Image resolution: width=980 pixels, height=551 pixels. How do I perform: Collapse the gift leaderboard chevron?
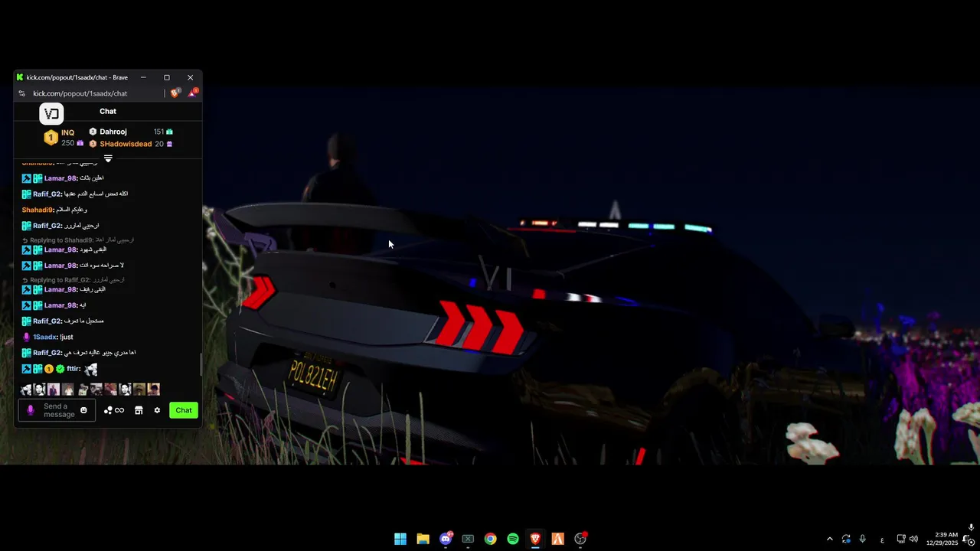coord(108,158)
